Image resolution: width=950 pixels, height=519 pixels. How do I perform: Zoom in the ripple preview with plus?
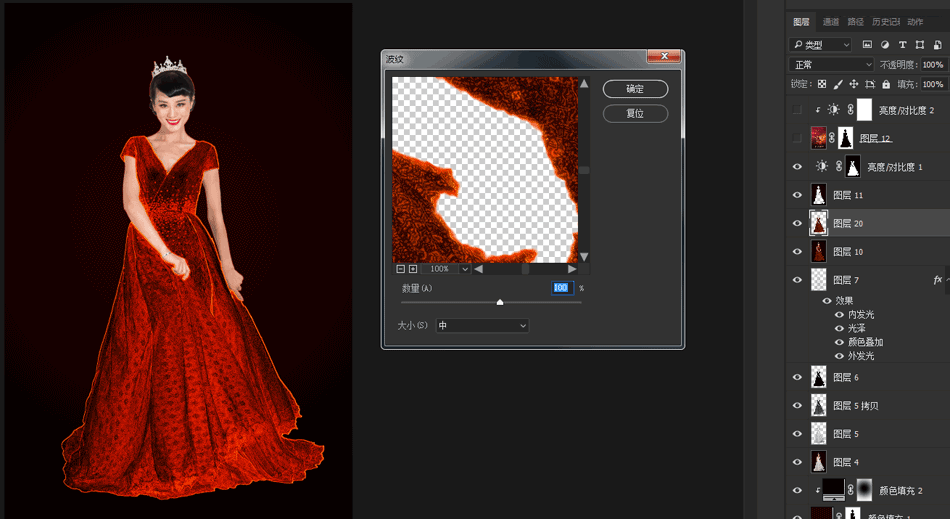[x=412, y=269]
